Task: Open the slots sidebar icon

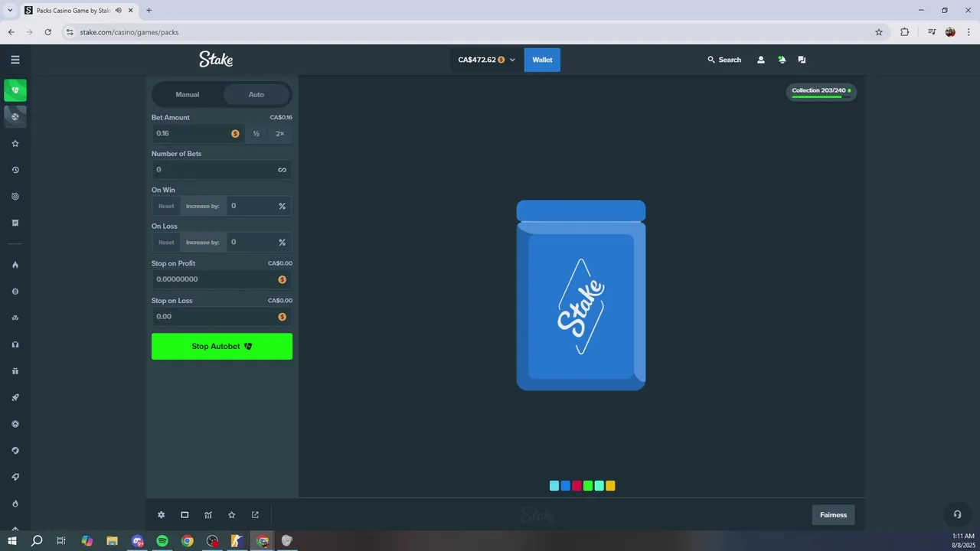Action: click(15, 318)
